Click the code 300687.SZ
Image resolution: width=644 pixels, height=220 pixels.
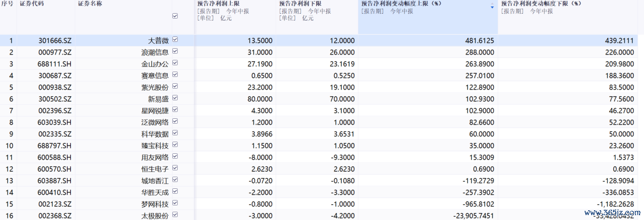(55, 75)
